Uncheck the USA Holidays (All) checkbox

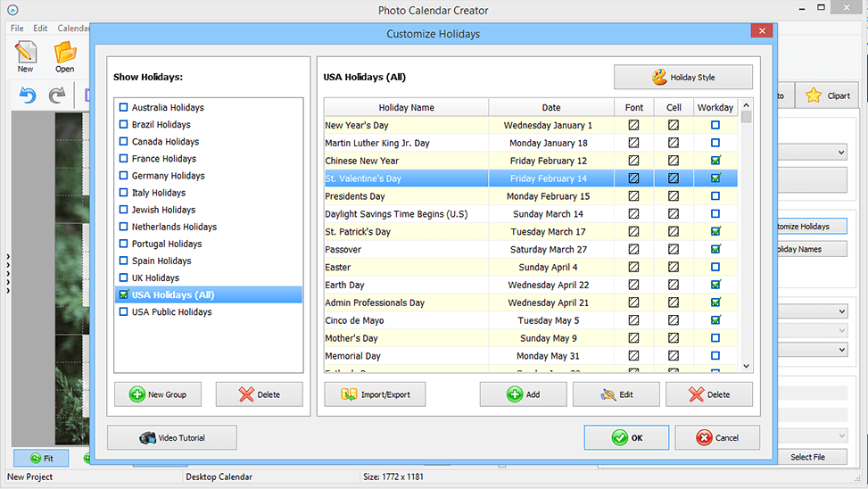pyautogui.click(x=124, y=294)
